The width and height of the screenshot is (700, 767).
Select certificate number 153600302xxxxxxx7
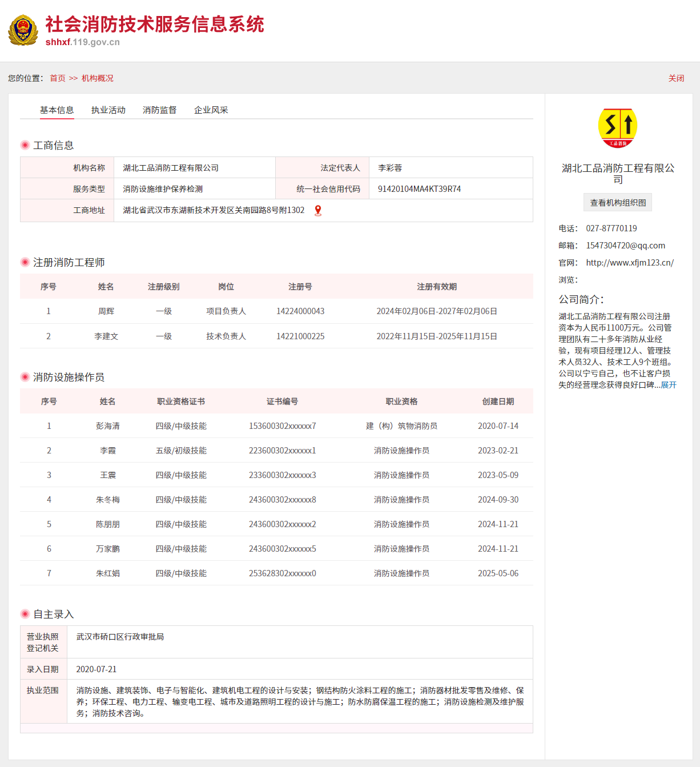(283, 426)
